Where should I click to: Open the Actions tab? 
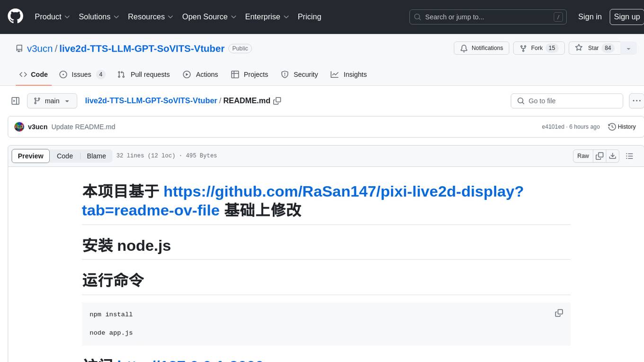(201, 74)
